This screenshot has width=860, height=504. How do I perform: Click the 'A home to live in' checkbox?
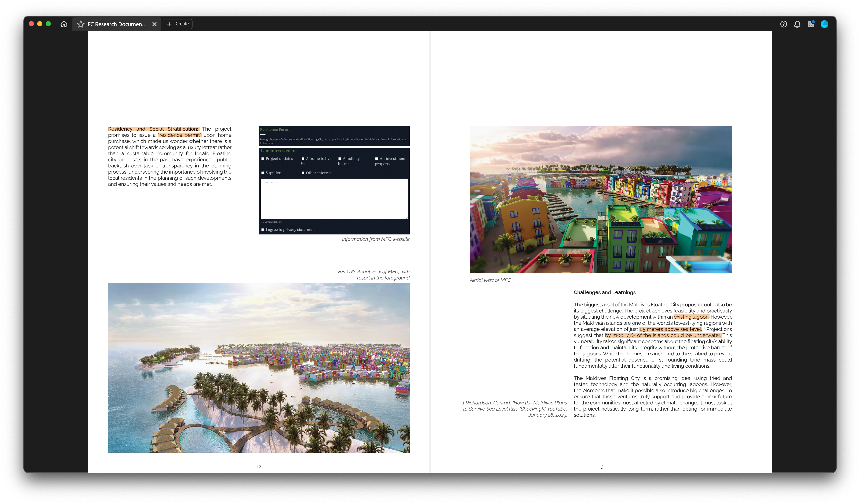pos(303,159)
